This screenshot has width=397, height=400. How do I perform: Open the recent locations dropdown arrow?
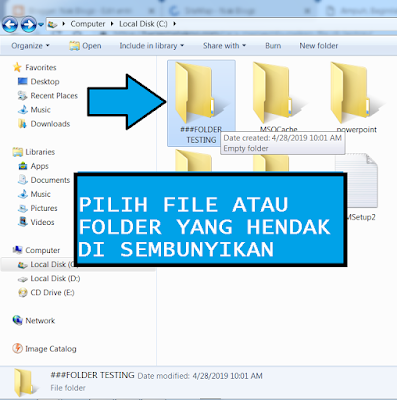41,25
